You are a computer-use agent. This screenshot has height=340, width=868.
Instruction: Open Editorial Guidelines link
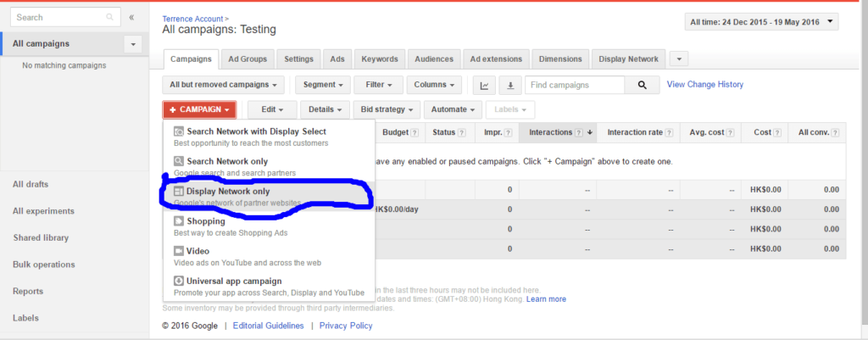pyautogui.click(x=269, y=326)
